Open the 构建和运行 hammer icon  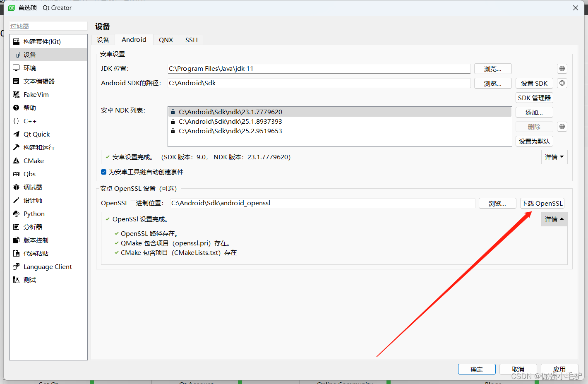point(16,147)
